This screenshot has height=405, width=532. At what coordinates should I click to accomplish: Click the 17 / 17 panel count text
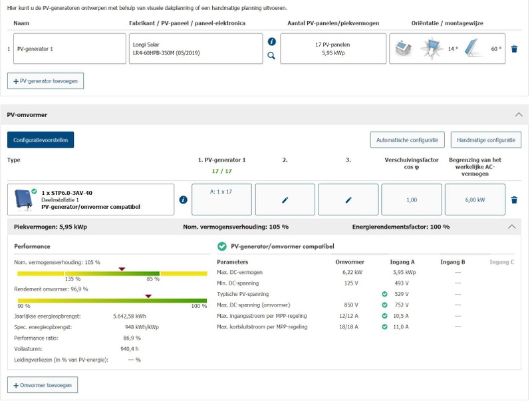pos(223,172)
